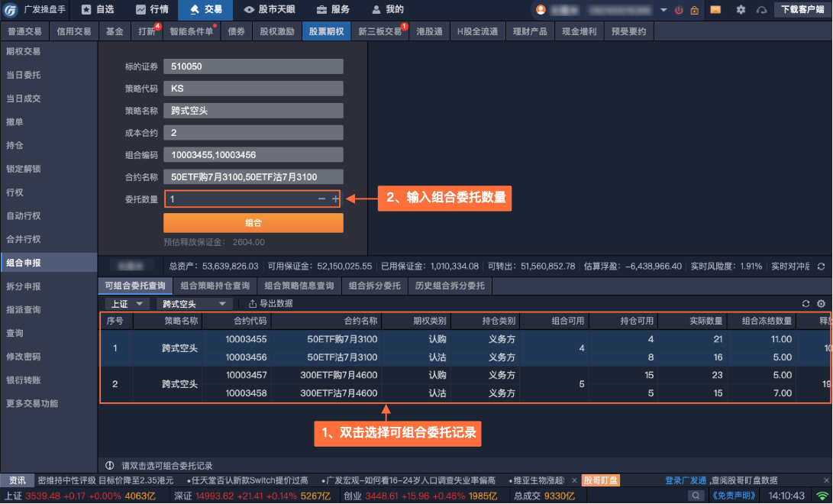Click 上证 index 3539.48 in status bar
The height and width of the screenshot is (504, 833).
point(79,496)
